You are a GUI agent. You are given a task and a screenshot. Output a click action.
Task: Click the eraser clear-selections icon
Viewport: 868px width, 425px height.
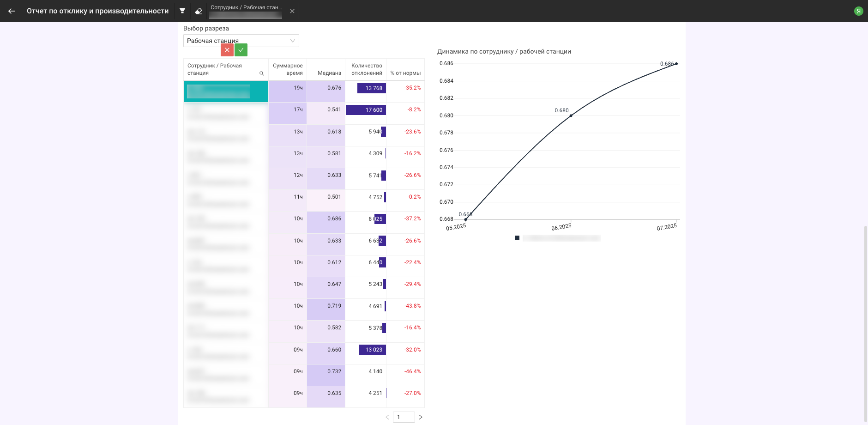[199, 11]
